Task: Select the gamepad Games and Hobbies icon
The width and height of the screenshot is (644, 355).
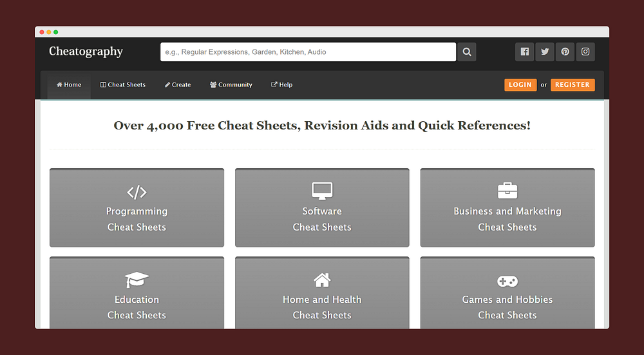Action: click(507, 281)
